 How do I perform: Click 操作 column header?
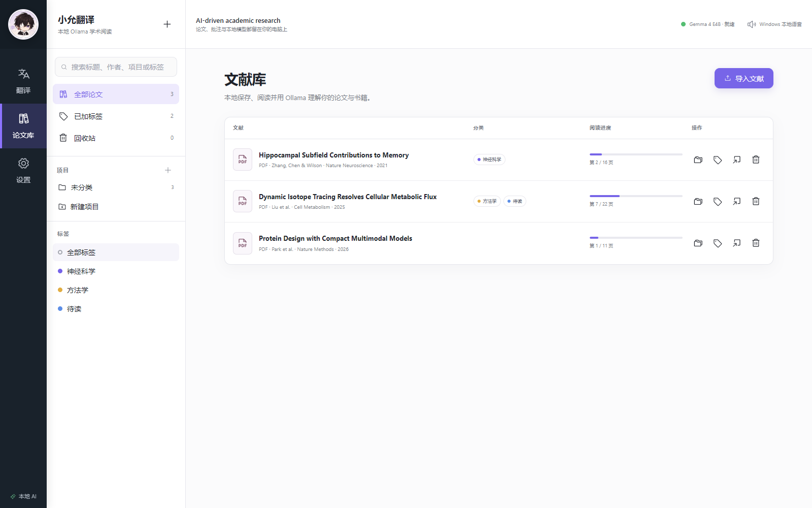[x=697, y=128]
